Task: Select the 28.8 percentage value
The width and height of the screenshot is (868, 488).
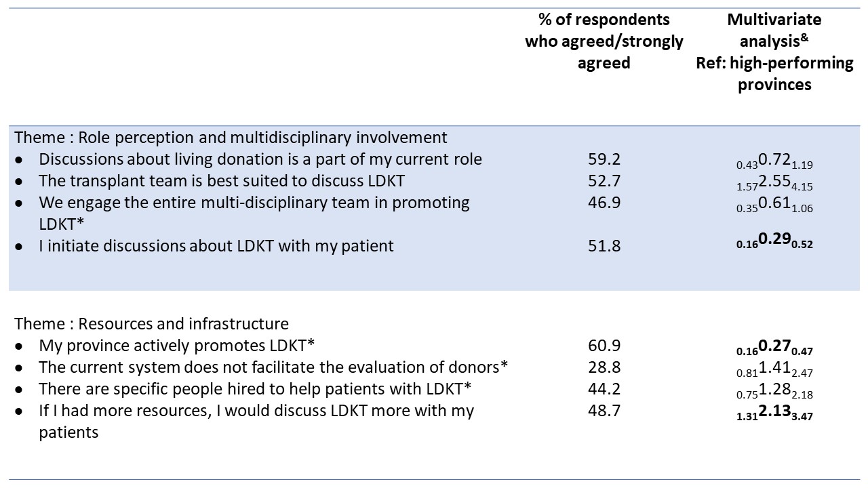Action: tap(604, 367)
